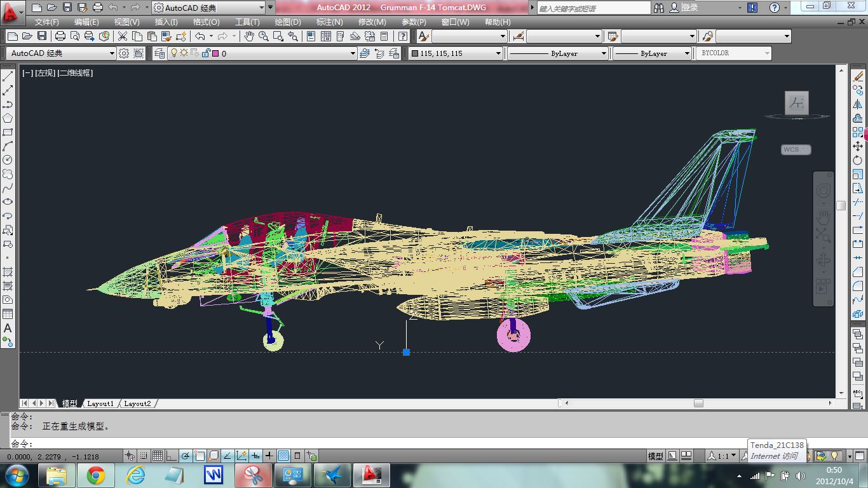The width and height of the screenshot is (868, 488).
Task: Click the 1:1 annotation scale button
Action: pos(723,456)
